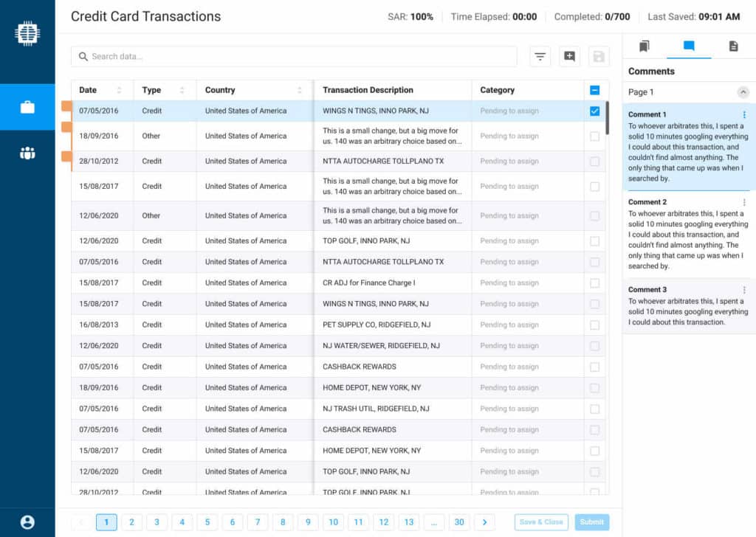The image size is (756, 537).
Task: Click the Save & Close button
Action: (x=541, y=522)
